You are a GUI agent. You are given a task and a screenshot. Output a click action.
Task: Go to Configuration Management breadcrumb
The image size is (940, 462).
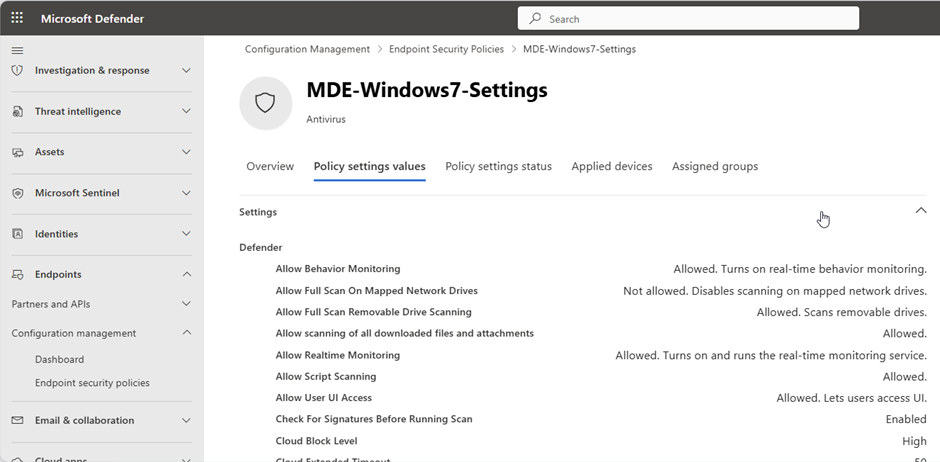click(x=307, y=49)
